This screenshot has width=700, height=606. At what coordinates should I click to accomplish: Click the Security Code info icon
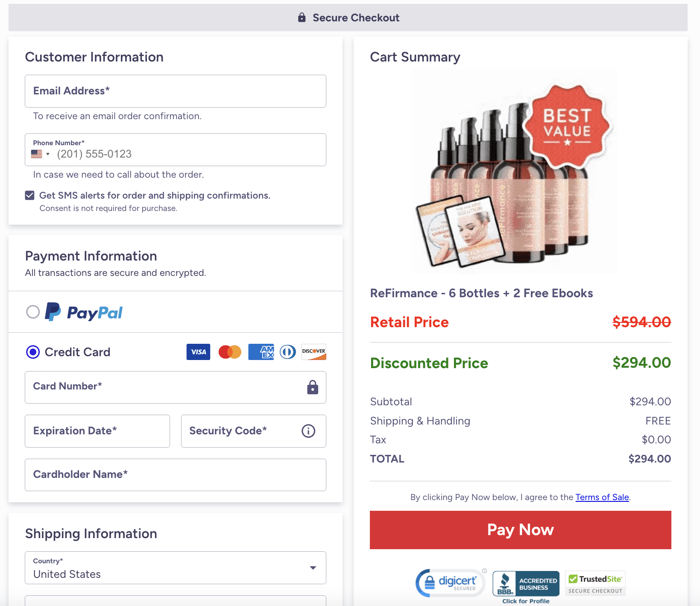pyautogui.click(x=308, y=431)
